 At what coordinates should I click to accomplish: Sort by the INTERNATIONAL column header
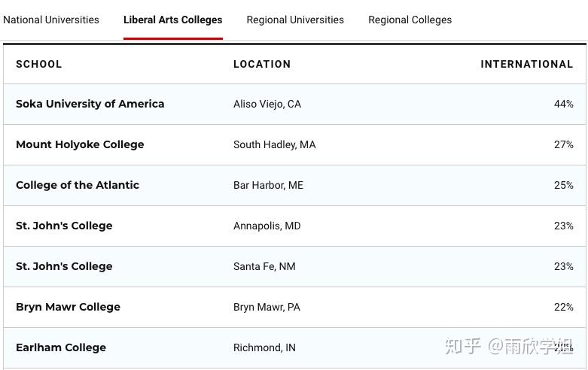[527, 64]
